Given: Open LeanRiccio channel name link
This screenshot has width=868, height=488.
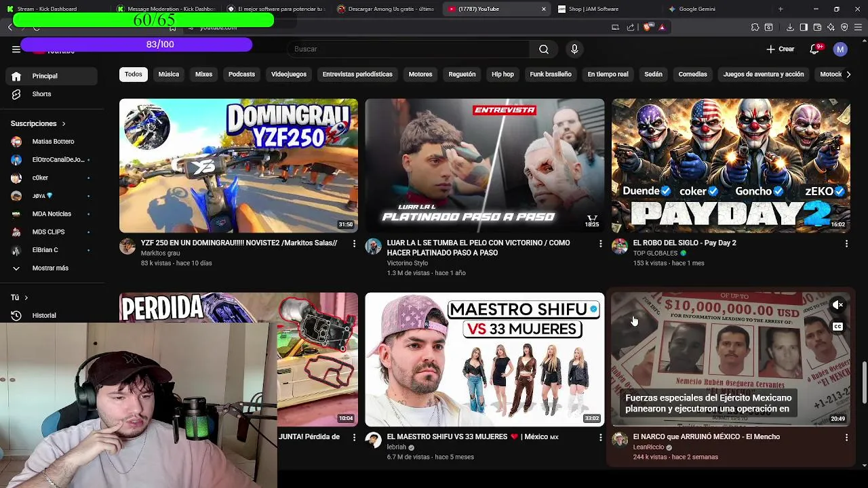Looking at the screenshot, I should click(x=648, y=447).
